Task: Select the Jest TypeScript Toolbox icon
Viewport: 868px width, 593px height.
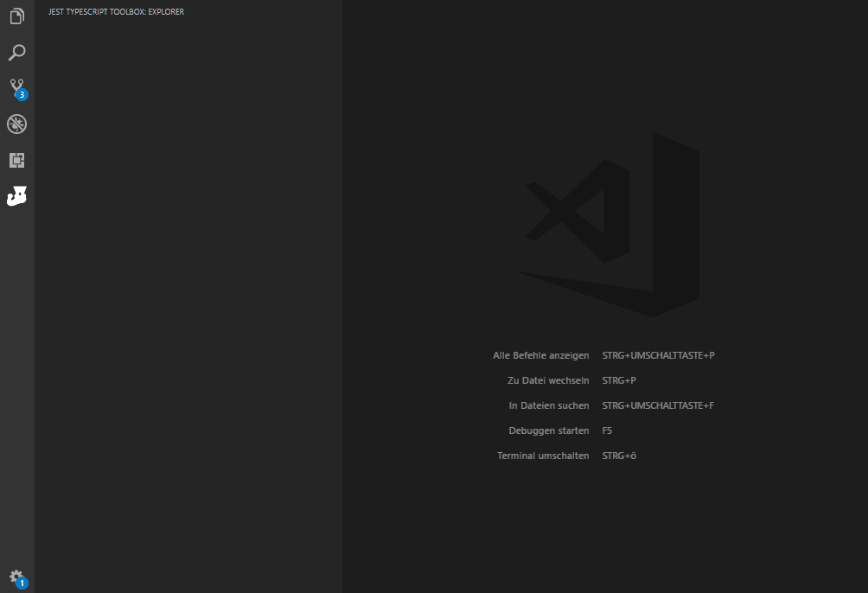Action: [17, 196]
